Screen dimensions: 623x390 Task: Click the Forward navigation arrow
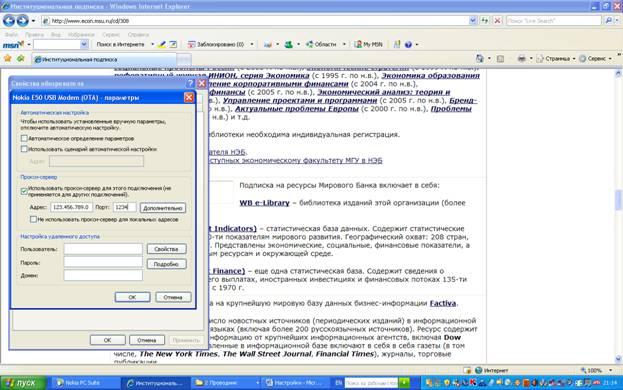tap(23, 20)
